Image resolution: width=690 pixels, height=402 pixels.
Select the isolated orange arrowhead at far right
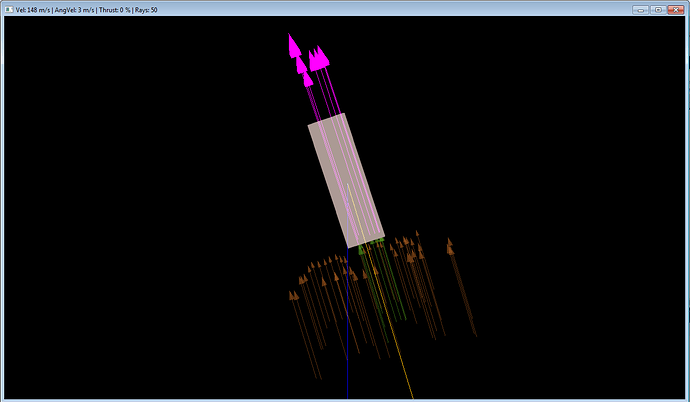coord(450,245)
